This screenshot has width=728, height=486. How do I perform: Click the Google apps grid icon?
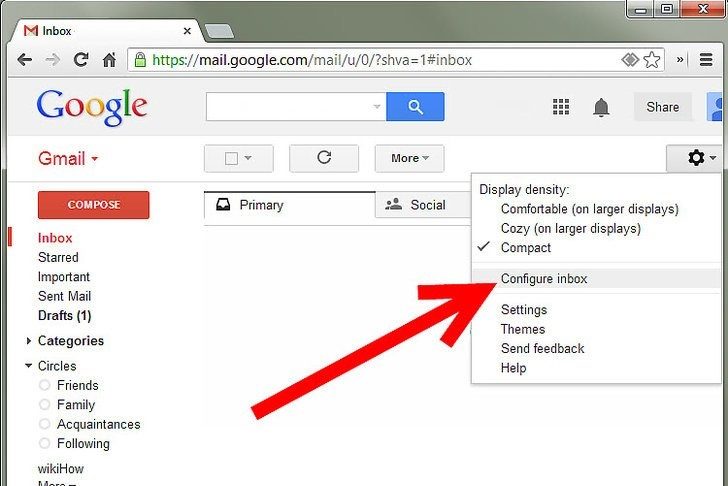(x=561, y=107)
